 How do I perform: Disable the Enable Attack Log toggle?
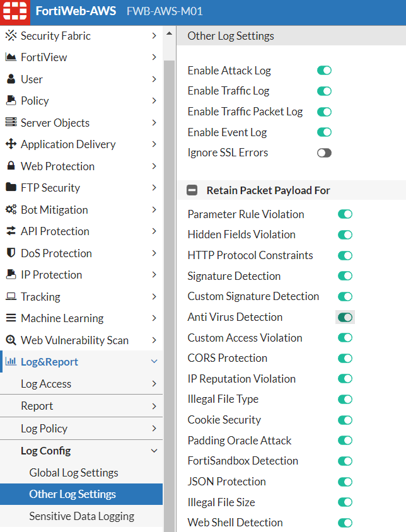[324, 70]
